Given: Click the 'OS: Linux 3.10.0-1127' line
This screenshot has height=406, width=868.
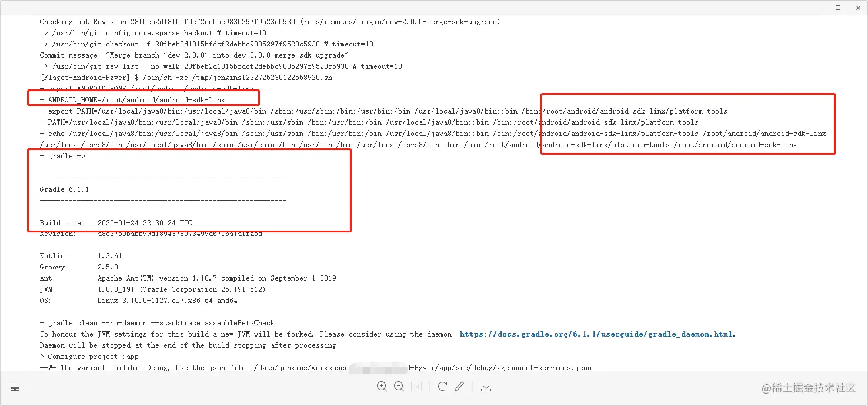Looking at the screenshot, I should [x=138, y=301].
